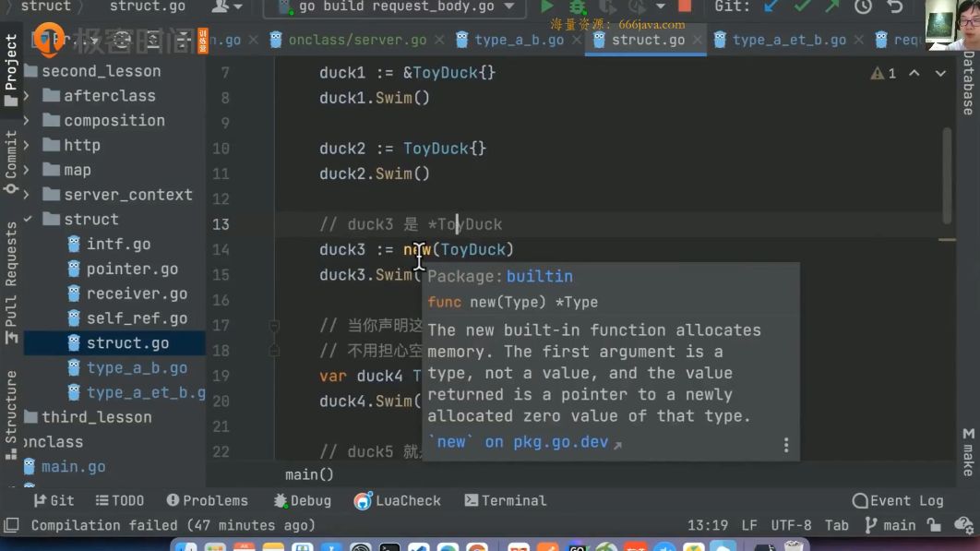Open self_ref.go in project tree
The image size is (980, 551).
(137, 318)
